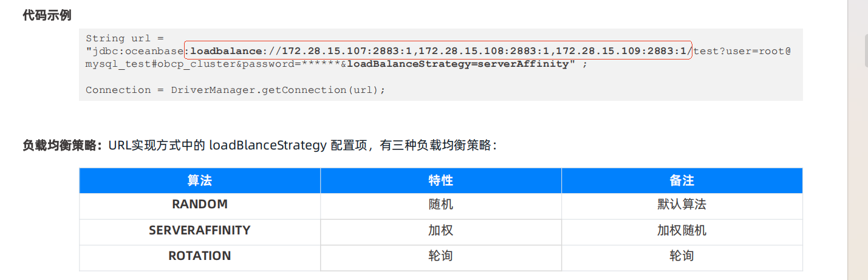Click the 轮询 cell in the 特性 column
This screenshot has width=868, height=280.
coord(440,256)
